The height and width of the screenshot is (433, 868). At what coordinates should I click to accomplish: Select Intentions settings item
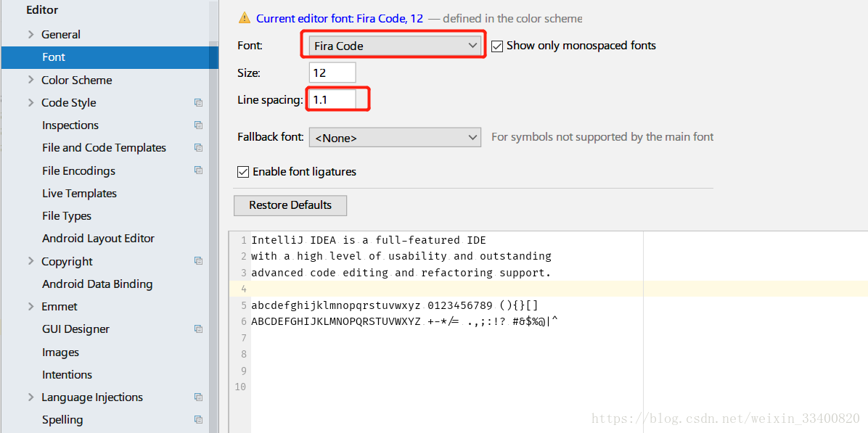pos(67,374)
